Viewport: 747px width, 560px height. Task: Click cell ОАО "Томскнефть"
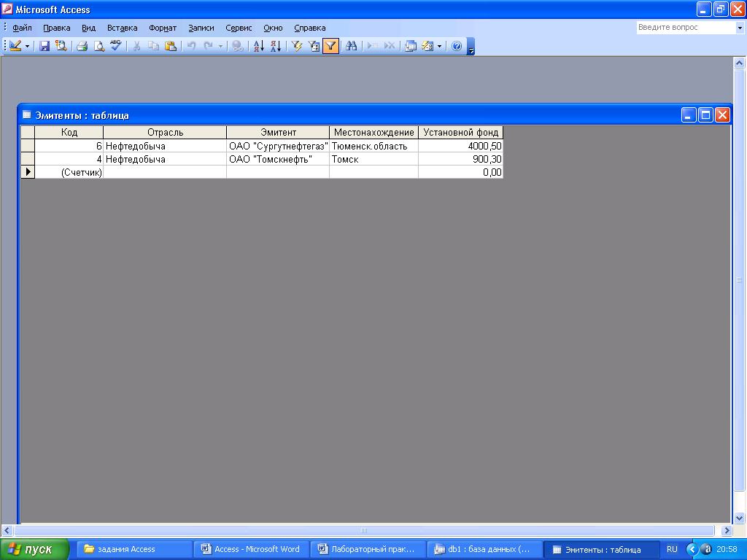(x=278, y=159)
